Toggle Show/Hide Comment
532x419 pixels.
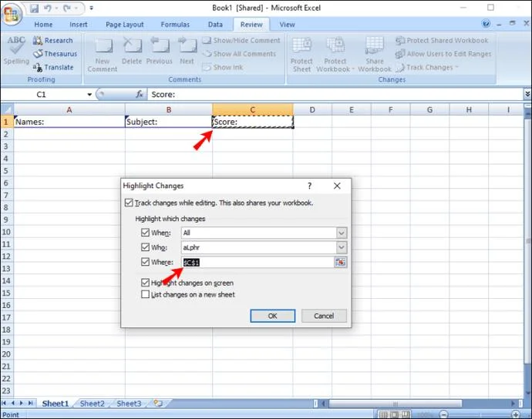[241, 40]
